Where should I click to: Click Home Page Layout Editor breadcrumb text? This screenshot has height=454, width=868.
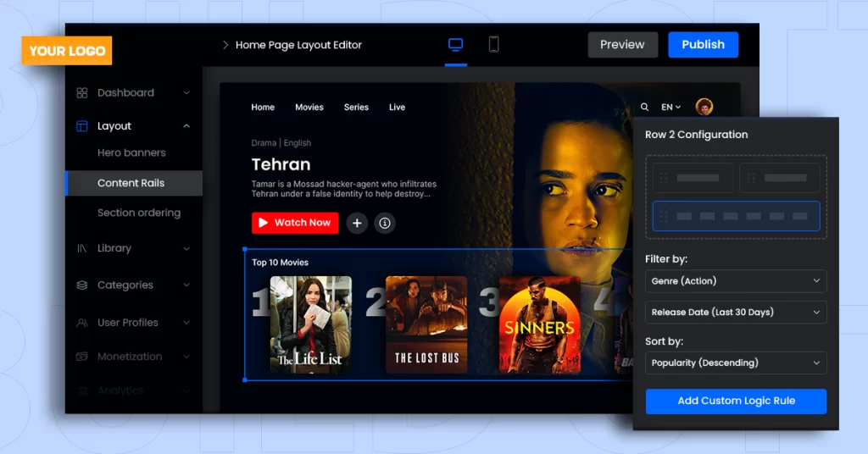(298, 45)
